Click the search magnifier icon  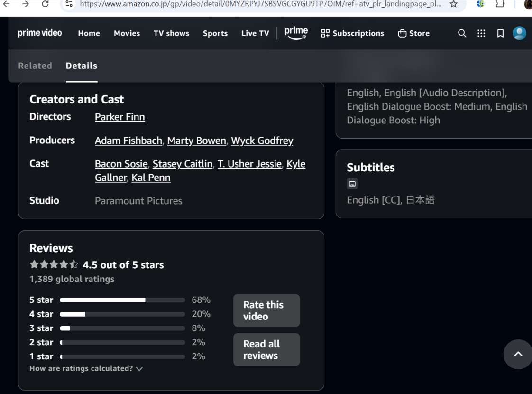[462, 33]
